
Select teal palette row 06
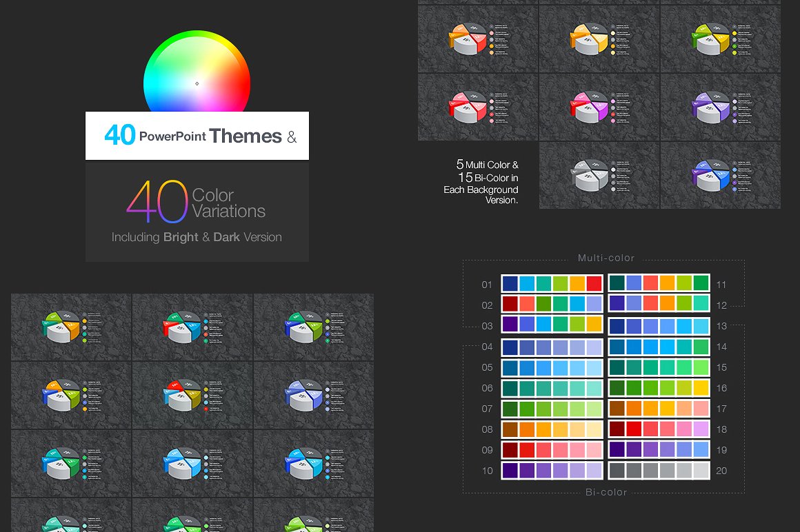(x=552, y=389)
